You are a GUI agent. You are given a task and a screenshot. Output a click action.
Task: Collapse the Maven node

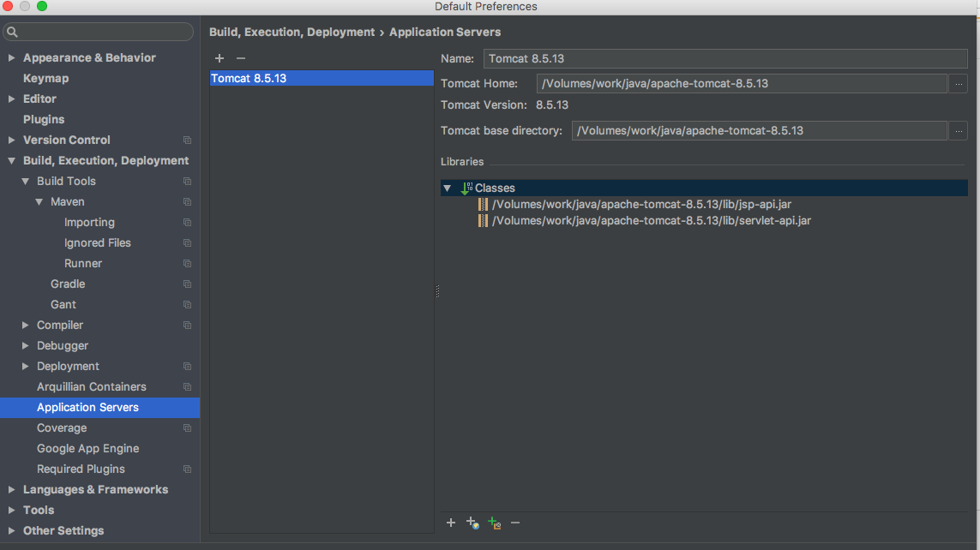[x=39, y=201]
